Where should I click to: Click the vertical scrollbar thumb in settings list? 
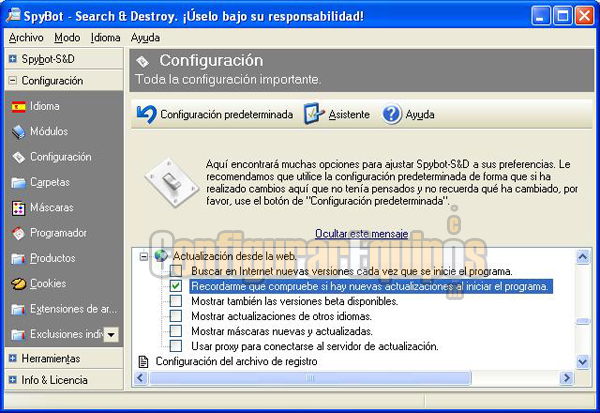582,321
